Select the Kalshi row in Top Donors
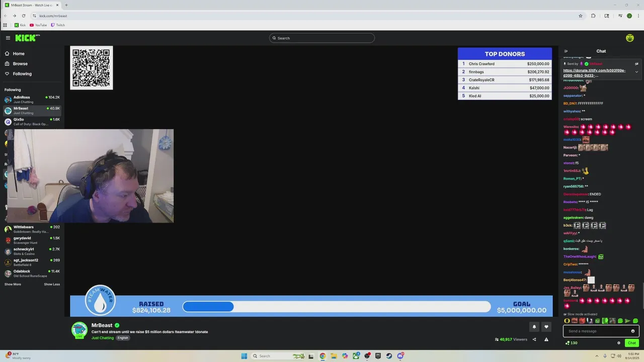Viewport: 644px width, 362px height. 505,88
